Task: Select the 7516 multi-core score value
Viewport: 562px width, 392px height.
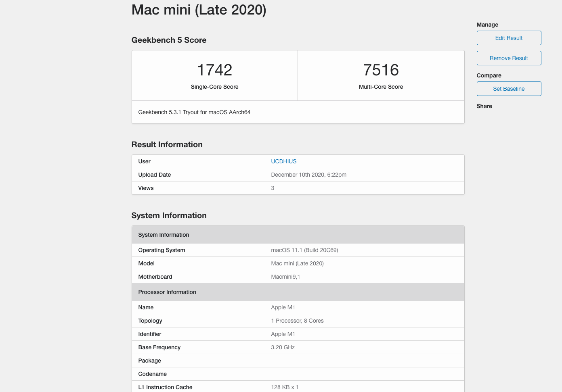Action: coord(381,70)
